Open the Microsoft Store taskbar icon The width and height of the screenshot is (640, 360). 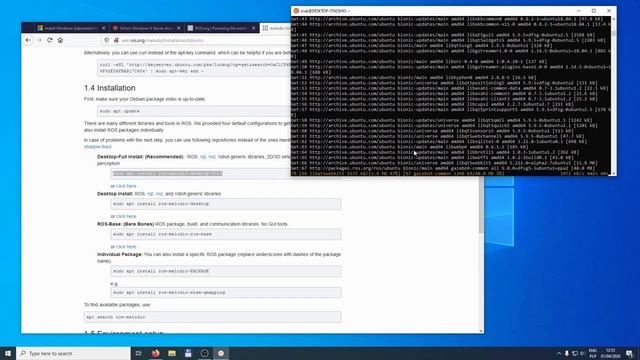coord(188,353)
